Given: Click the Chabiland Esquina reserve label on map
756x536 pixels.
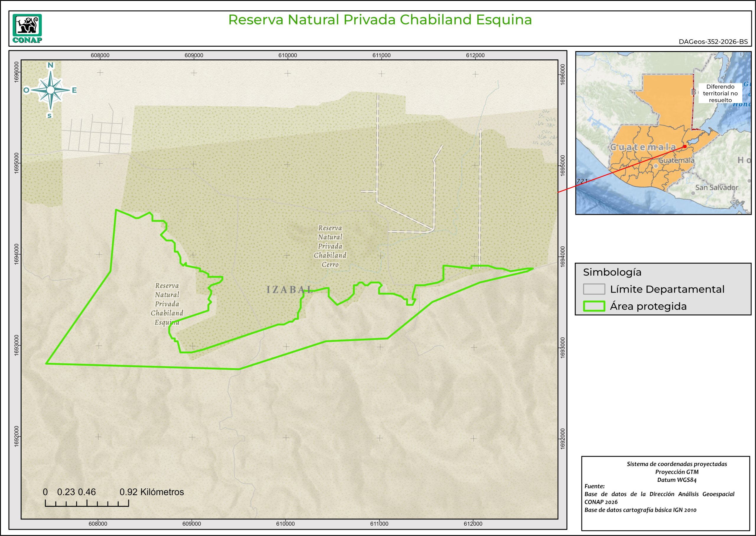Looking at the screenshot, I should point(167,304).
